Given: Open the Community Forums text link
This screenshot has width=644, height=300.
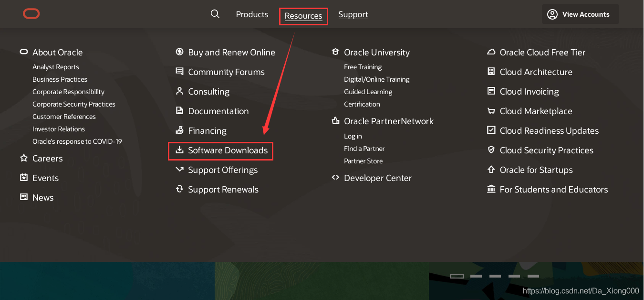Looking at the screenshot, I should pyautogui.click(x=226, y=72).
